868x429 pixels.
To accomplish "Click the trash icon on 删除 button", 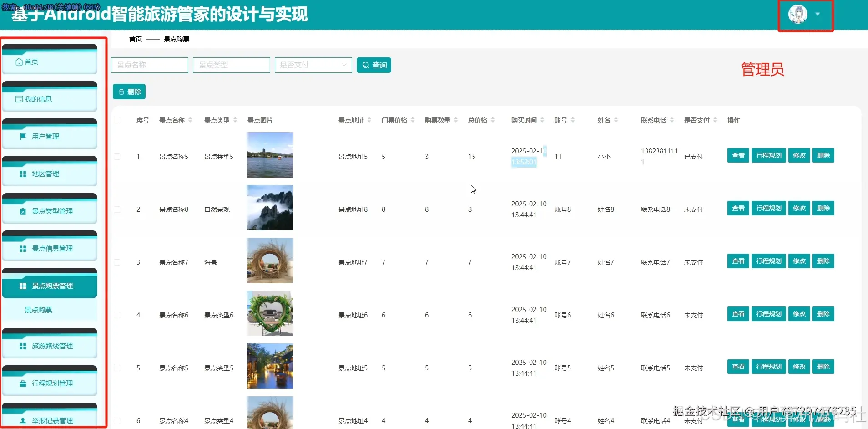I will tap(121, 91).
